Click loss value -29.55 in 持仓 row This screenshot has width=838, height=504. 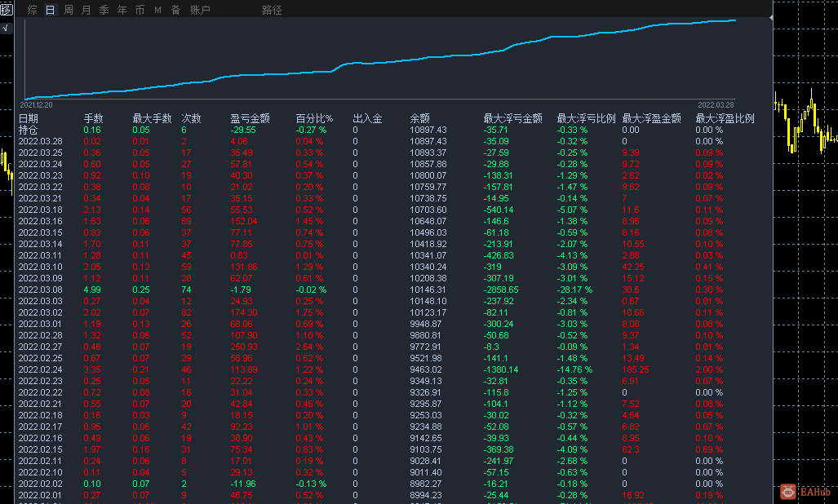tap(243, 130)
